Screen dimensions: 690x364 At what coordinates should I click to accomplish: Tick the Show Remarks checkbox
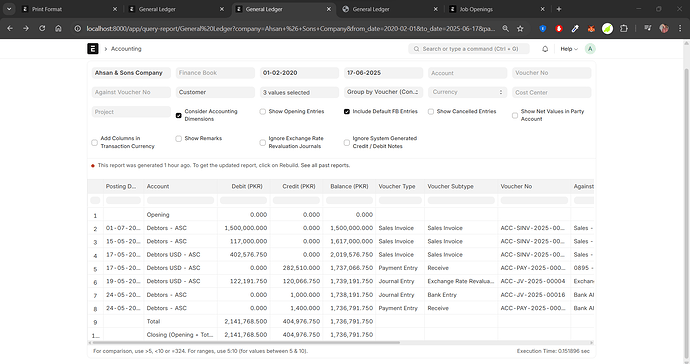[x=179, y=139]
